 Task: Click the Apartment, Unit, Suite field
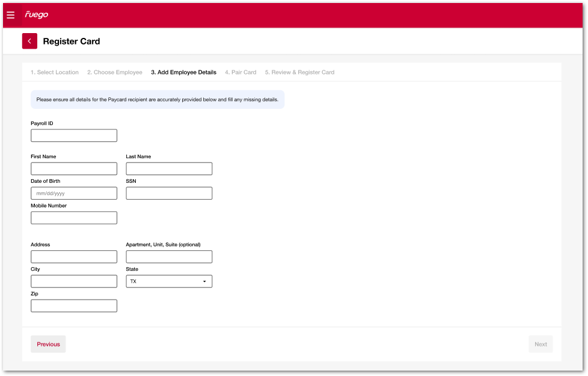click(x=169, y=257)
